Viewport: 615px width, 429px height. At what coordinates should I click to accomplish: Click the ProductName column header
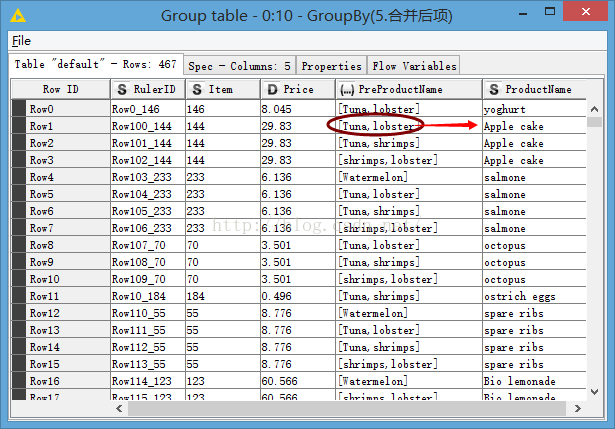coord(535,89)
